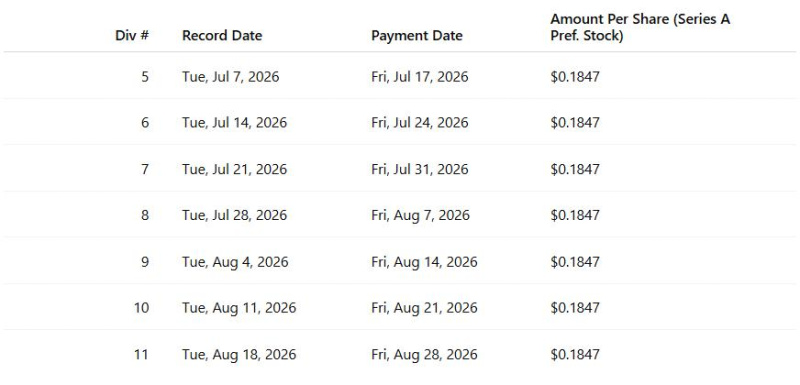Click record date Tue, Aug 11, 2026
The image size is (800, 385).
[x=239, y=307]
